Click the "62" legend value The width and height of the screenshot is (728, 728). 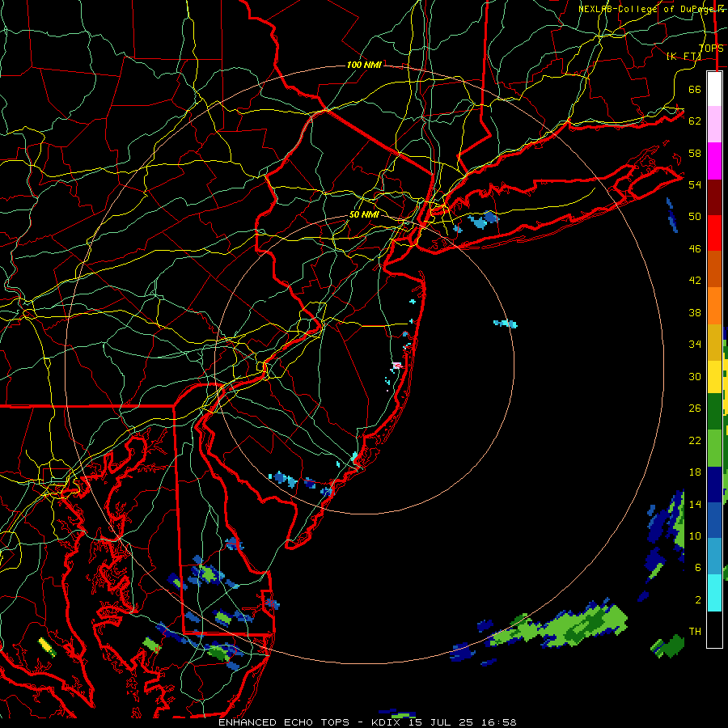[x=695, y=121]
